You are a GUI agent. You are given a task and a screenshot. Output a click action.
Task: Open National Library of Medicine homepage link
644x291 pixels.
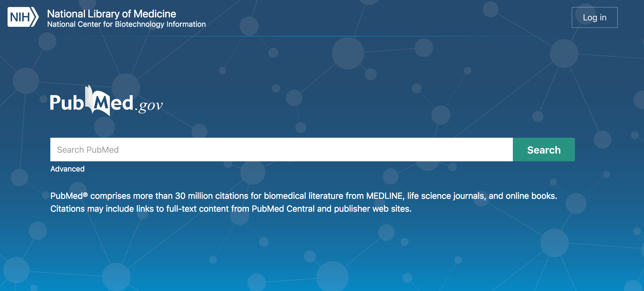coord(111,14)
